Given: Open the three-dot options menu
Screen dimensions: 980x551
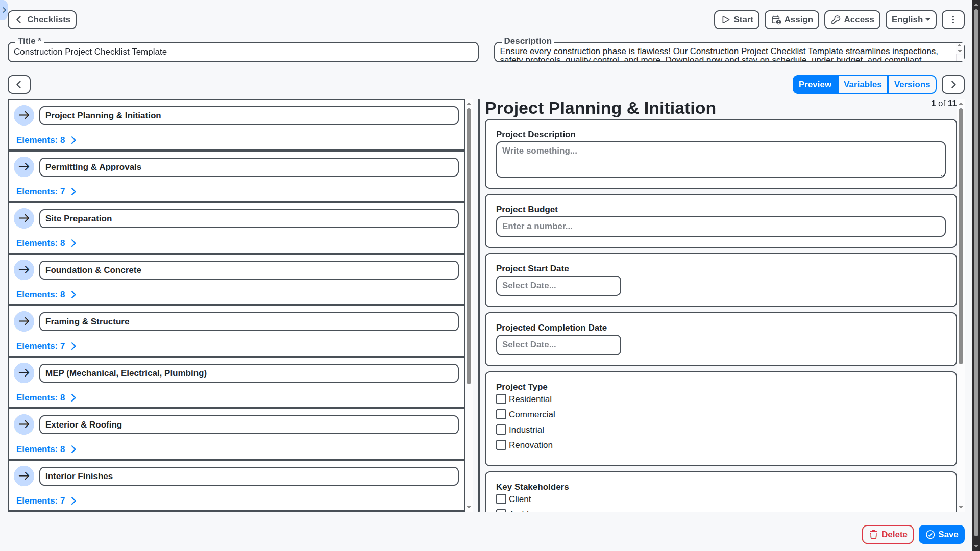Looking at the screenshot, I should click(x=952, y=19).
